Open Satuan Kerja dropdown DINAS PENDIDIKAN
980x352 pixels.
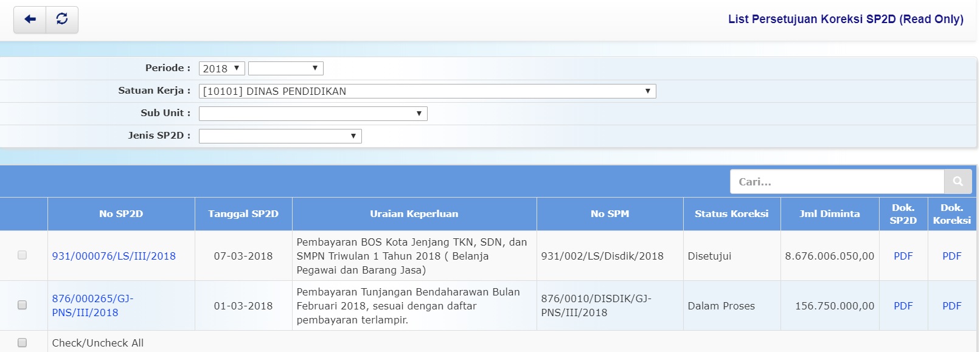pyautogui.click(x=427, y=91)
